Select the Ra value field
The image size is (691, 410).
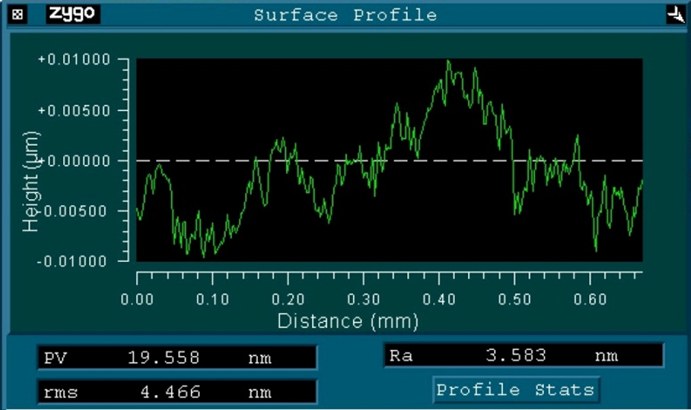coord(523,355)
